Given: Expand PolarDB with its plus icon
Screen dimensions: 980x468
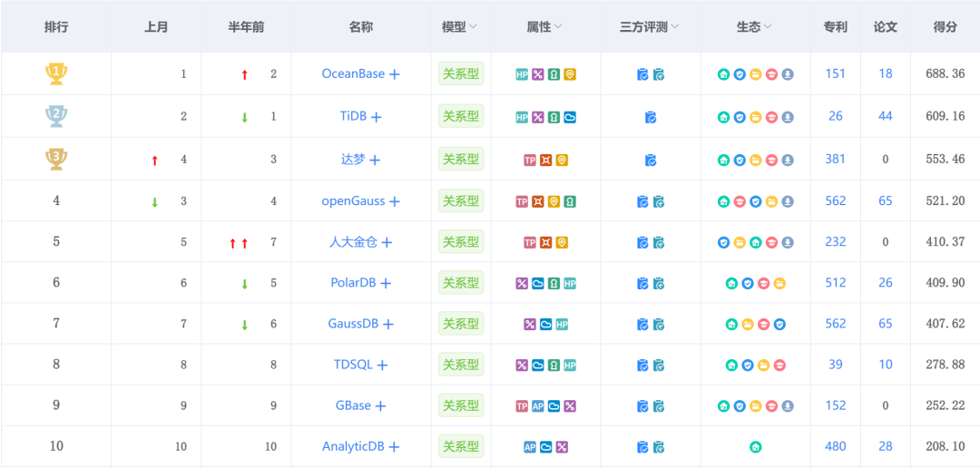Looking at the screenshot, I should (386, 283).
